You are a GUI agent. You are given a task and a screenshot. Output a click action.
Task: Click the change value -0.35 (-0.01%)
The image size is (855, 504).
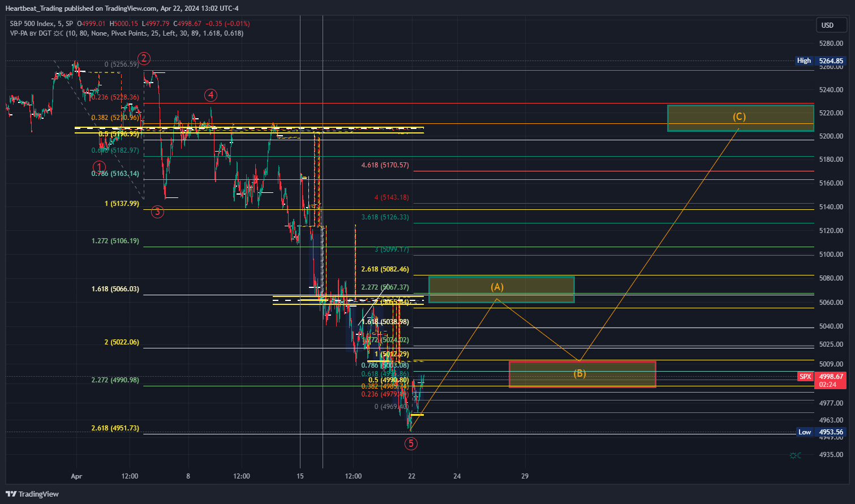pyautogui.click(x=228, y=24)
